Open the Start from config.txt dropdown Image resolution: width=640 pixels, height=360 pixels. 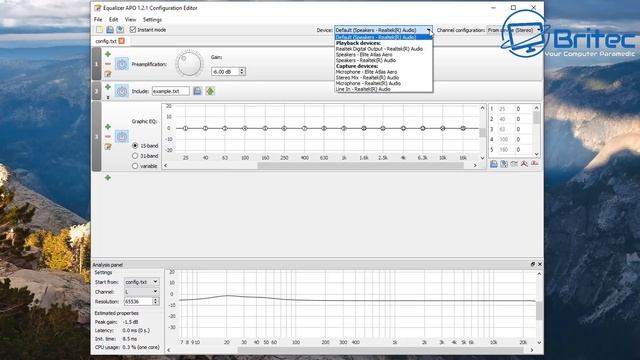tap(142, 282)
